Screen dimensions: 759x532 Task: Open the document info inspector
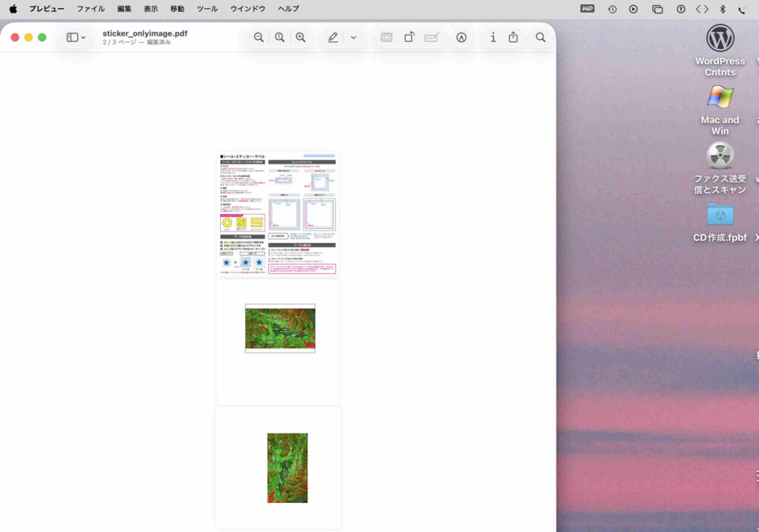(493, 37)
